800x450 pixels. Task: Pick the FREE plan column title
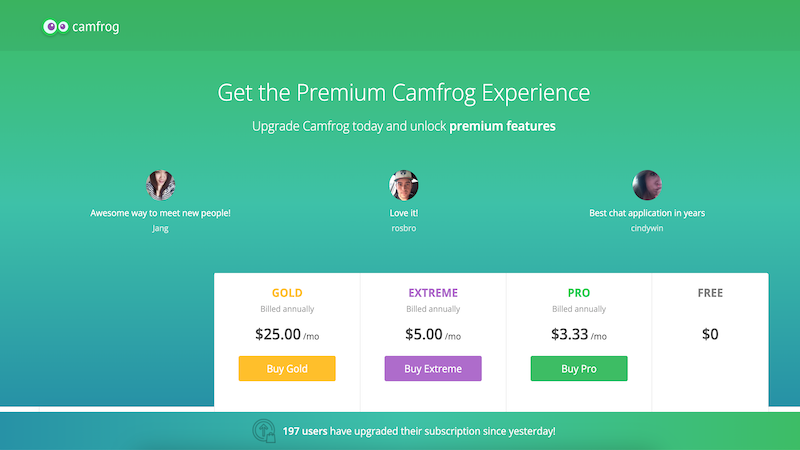[x=710, y=293]
